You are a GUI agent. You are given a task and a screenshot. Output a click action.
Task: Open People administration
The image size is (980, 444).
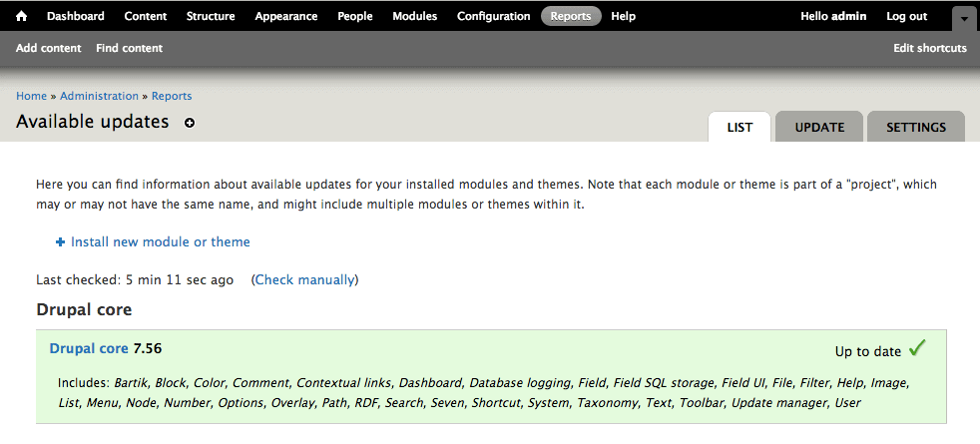click(x=355, y=16)
